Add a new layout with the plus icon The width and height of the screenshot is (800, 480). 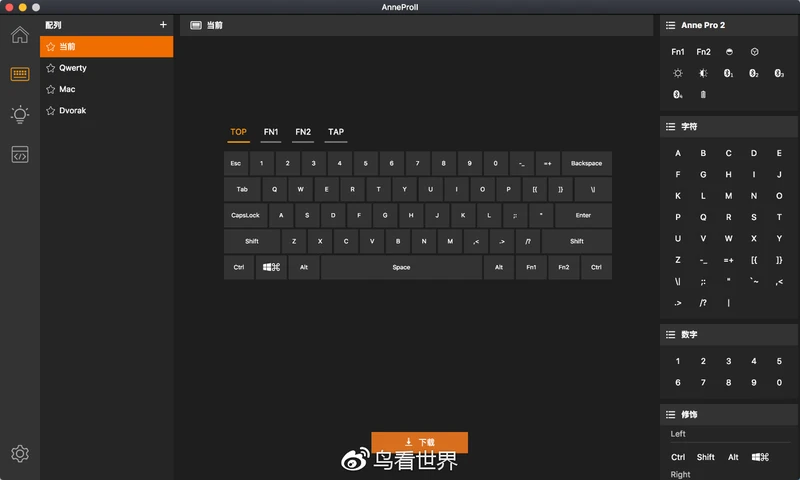pyautogui.click(x=163, y=24)
